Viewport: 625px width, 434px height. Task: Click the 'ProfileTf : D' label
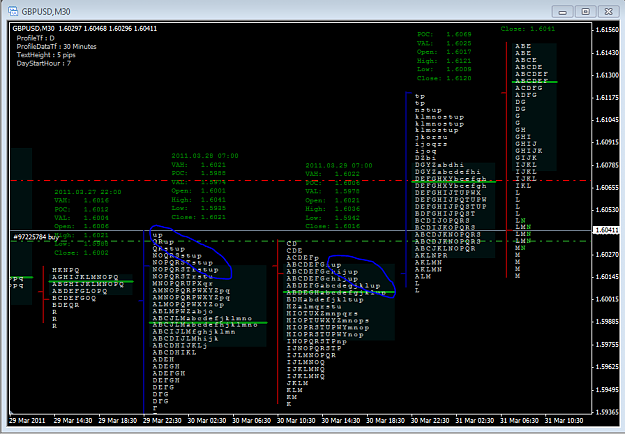35,38
